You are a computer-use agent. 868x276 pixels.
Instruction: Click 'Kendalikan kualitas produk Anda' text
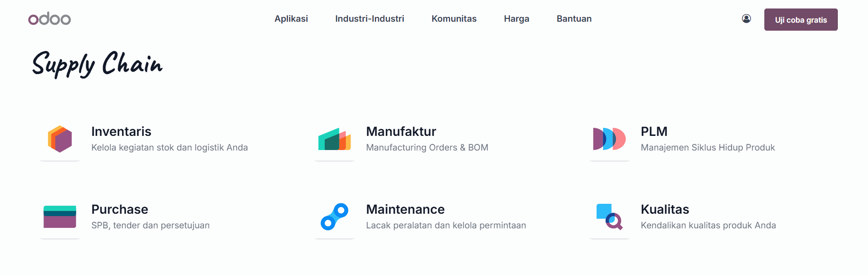[x=708, y=226]
